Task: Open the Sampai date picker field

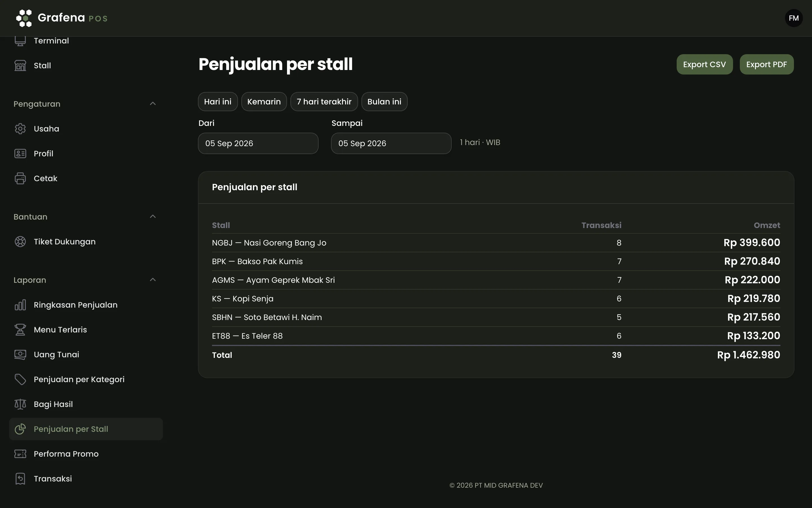Action: (x=391, y=143)
